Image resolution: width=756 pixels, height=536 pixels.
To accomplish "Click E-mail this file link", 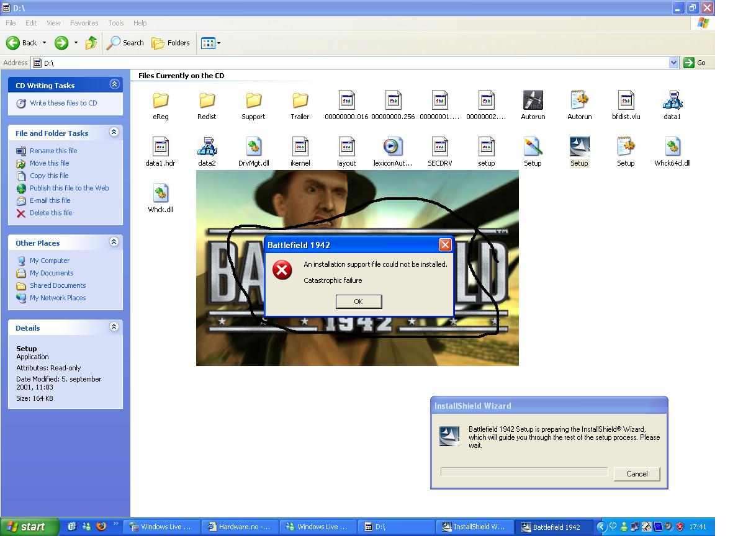I will point(50,200).
